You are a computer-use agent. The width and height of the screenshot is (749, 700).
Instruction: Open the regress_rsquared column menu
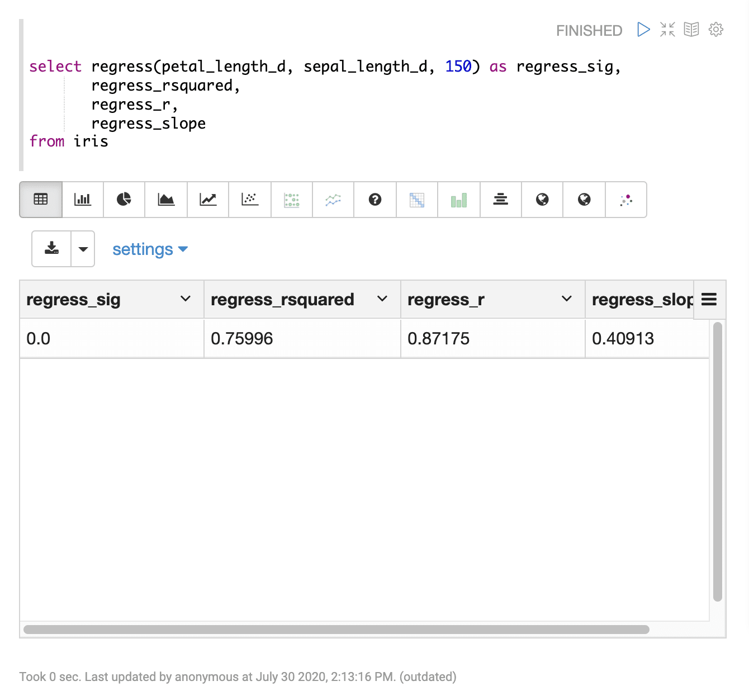[382, 299]
